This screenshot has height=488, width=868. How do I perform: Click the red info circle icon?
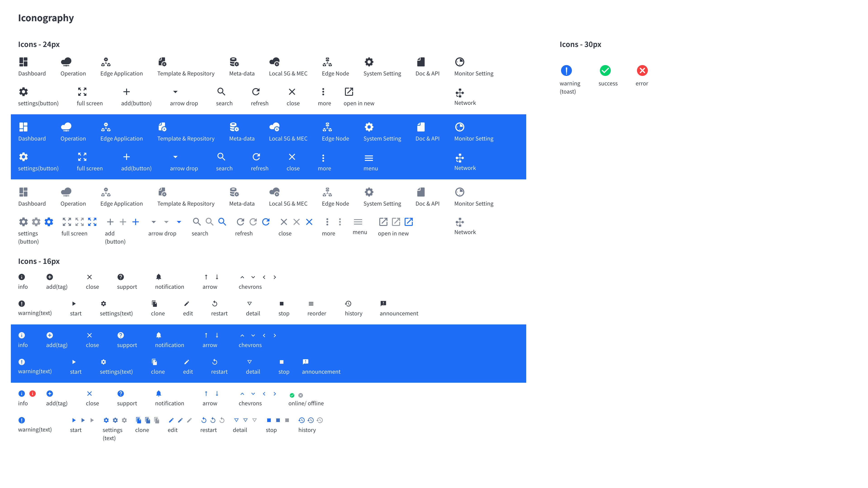(x=33, y=393)
